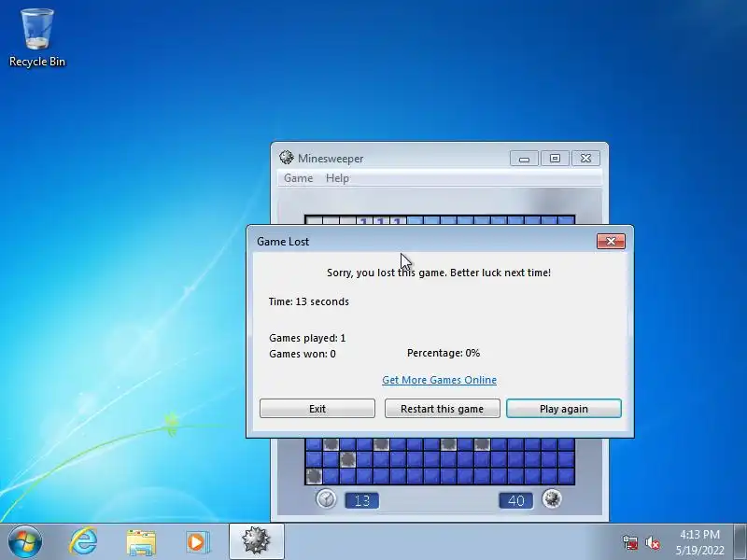Click the remaining mines value 40
Screen dimensions: 747x560
coord(516,500)
